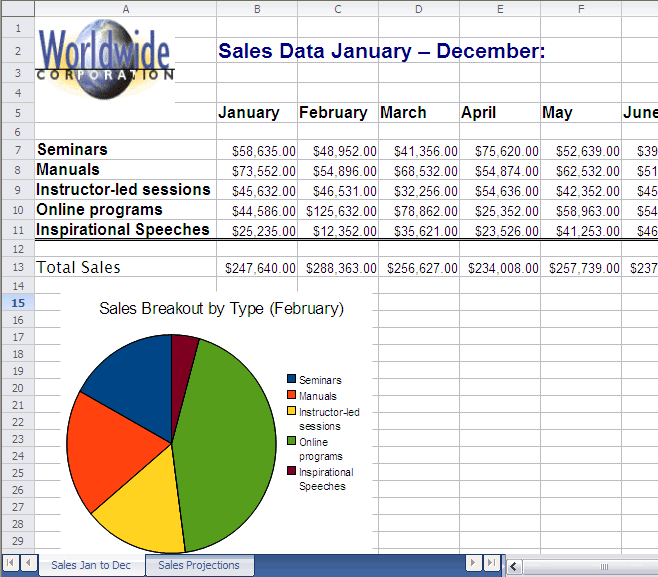
Task: Select cell with $54,636.00
Action: pyautogui.click(x=500, y=191)
